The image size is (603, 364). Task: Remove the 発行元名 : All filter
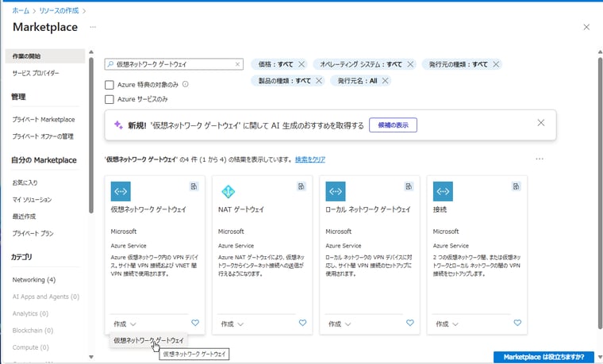tap(385, 81)
